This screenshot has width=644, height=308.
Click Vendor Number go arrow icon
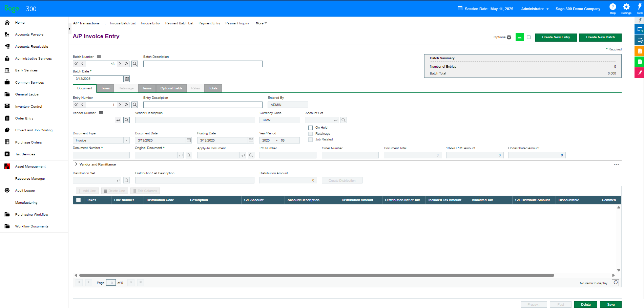click(x=118, y=120)
